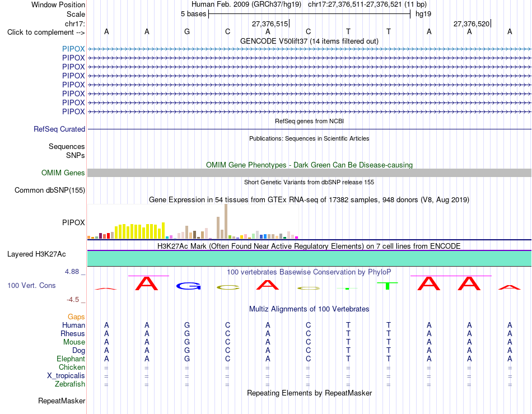Viewport: 532px width, 414px height.
Task: Select the Dog species row label
Action: coord(78,350)
